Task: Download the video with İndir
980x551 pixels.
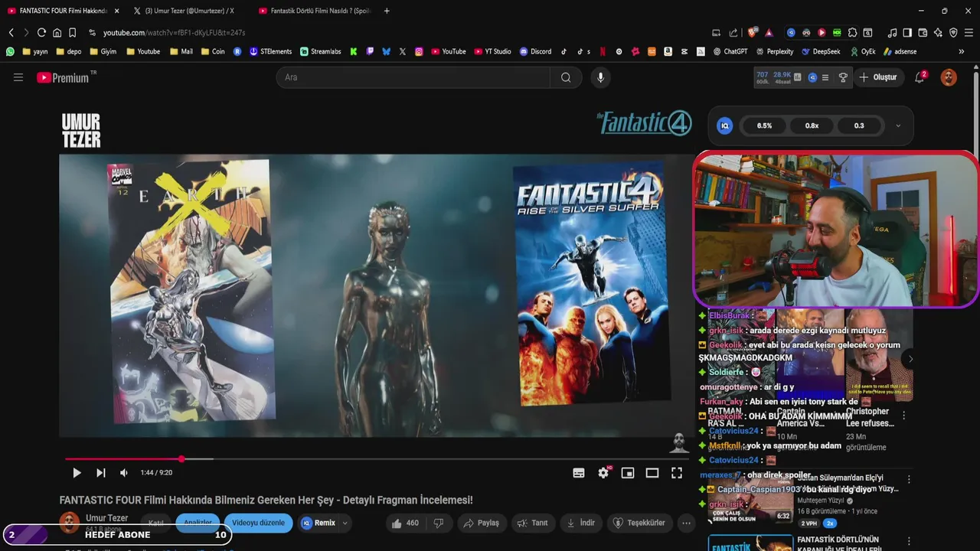Action: [x=580, y=523]
